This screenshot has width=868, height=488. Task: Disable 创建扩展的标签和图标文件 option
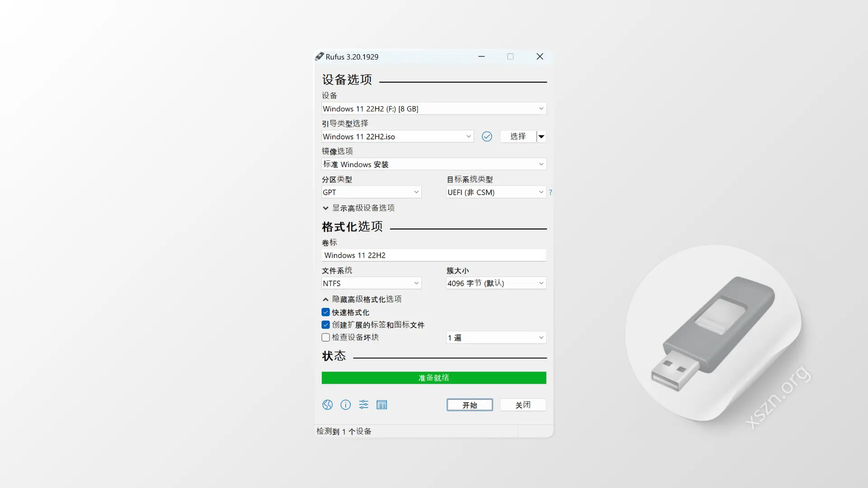point(325,324)
